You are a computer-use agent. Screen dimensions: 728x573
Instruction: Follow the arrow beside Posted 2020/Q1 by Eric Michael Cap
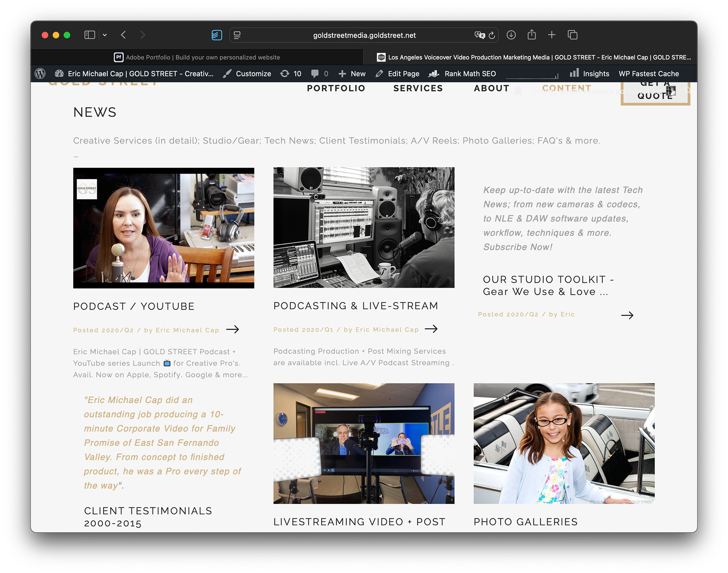tap(431, 329)
